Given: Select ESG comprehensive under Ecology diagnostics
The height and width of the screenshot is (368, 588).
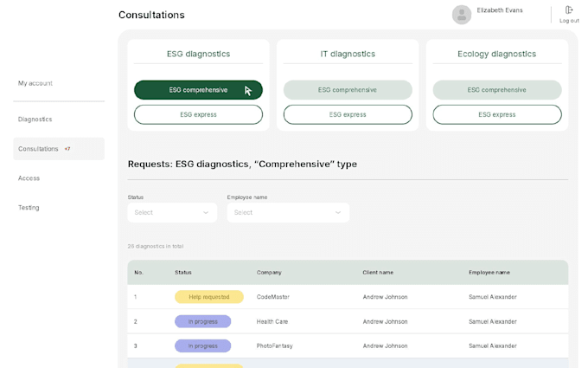Looking at the screenshot, I should [497, 90].
